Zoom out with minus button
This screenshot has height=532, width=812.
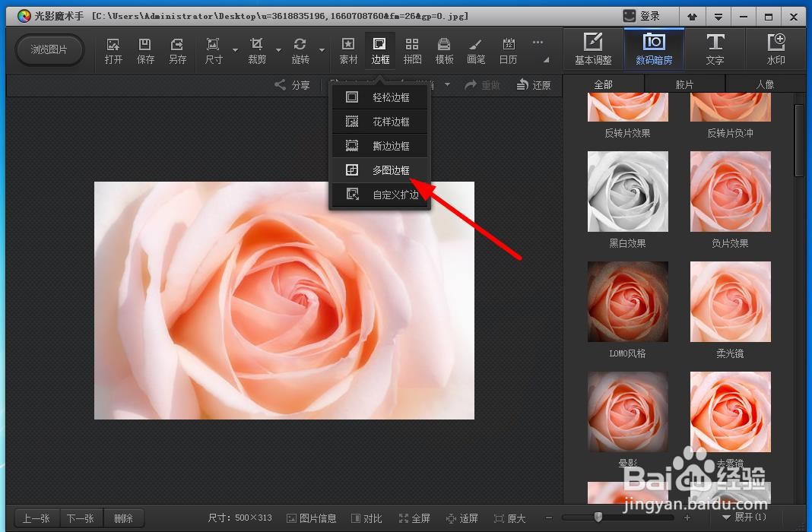coord(548,518)
